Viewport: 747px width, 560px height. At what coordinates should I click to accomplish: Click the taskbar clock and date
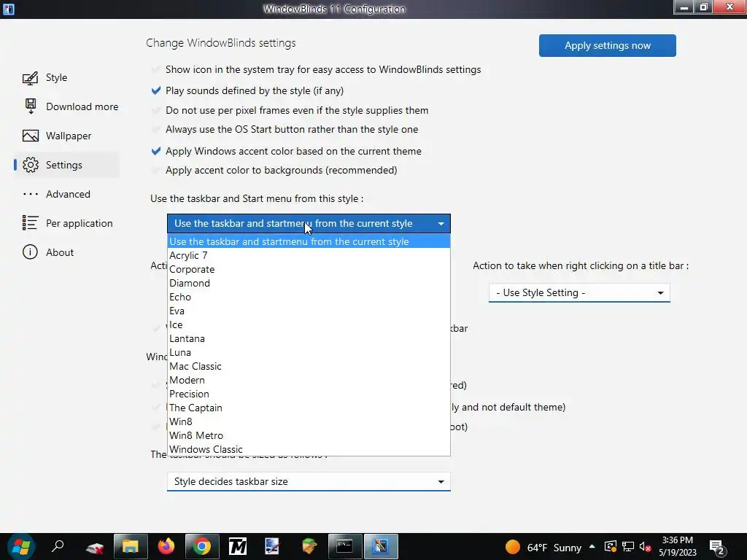(678, 546)
